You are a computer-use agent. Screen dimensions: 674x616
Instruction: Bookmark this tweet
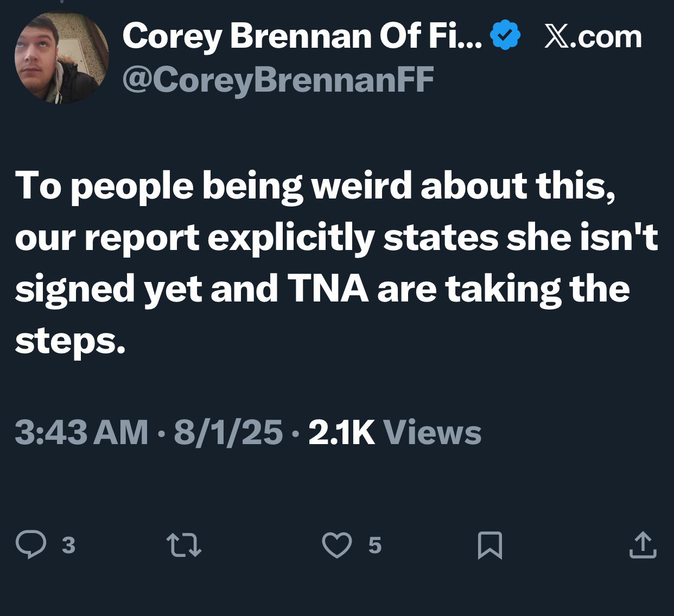coord(489,545)
